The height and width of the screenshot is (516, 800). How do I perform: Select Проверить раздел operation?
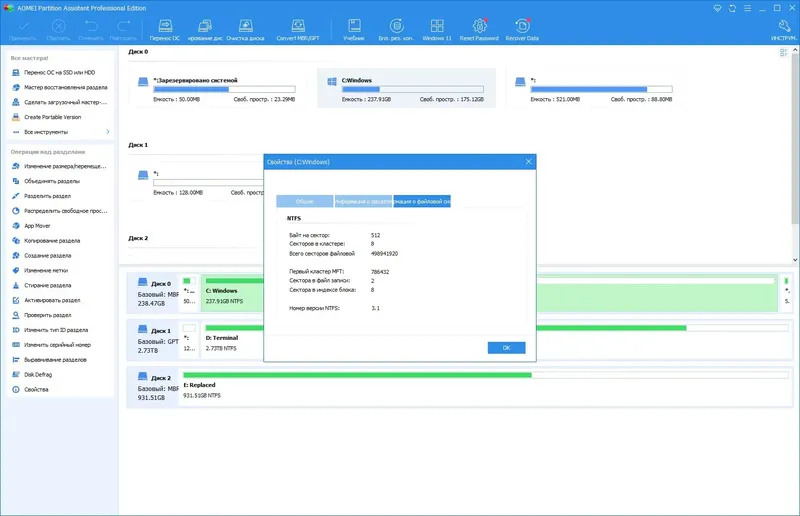coord(42,315)
